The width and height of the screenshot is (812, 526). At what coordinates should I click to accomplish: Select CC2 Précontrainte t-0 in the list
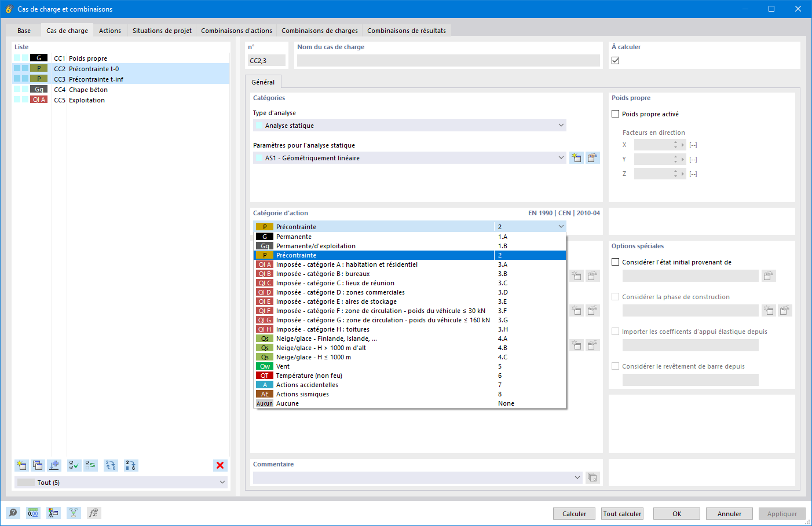121,69
